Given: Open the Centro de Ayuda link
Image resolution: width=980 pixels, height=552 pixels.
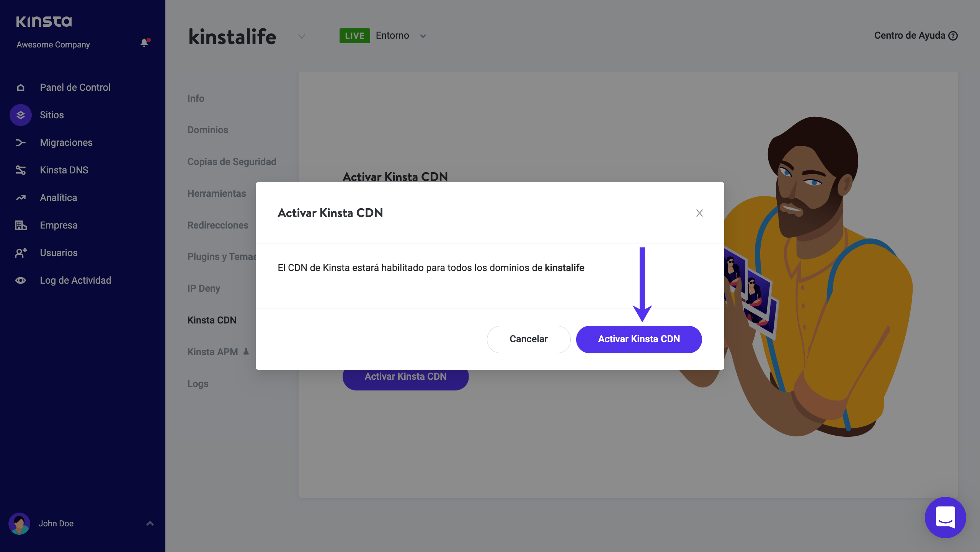Looking at the screenshot, I should coord(915,36).
